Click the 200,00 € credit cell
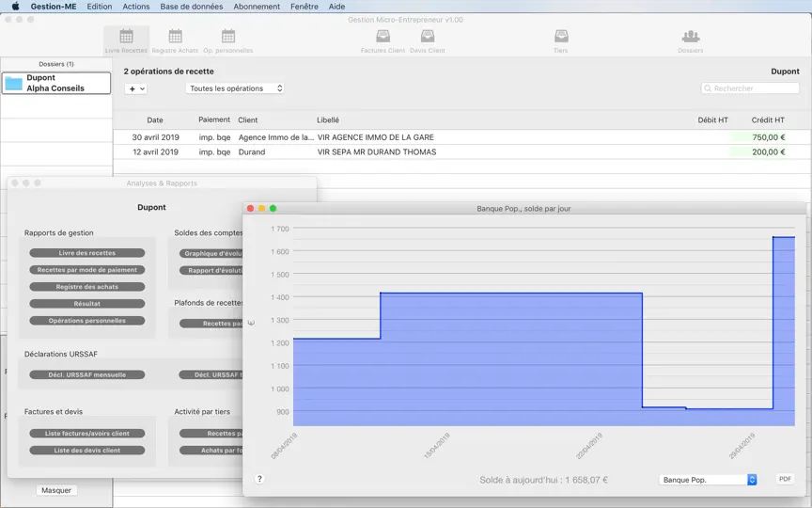 click(x=769, y=151)
